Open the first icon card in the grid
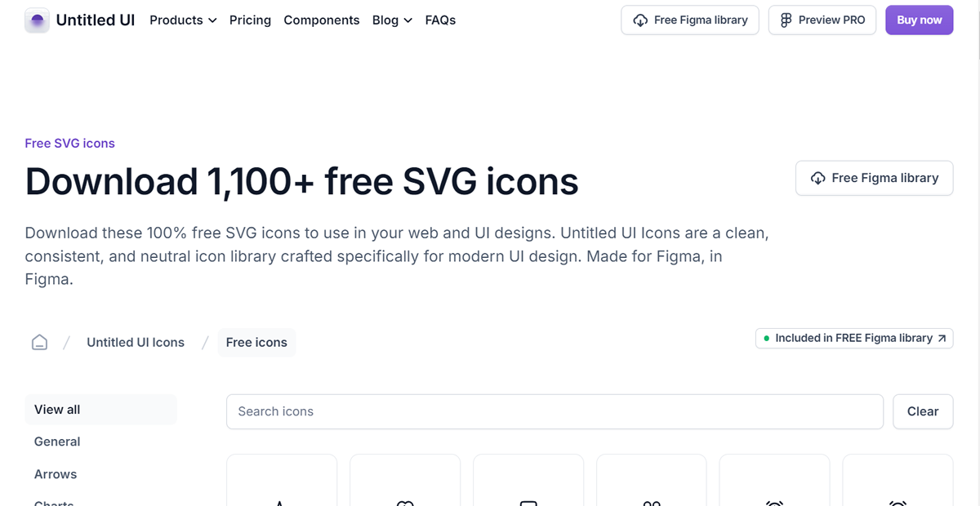 (282, 480)
